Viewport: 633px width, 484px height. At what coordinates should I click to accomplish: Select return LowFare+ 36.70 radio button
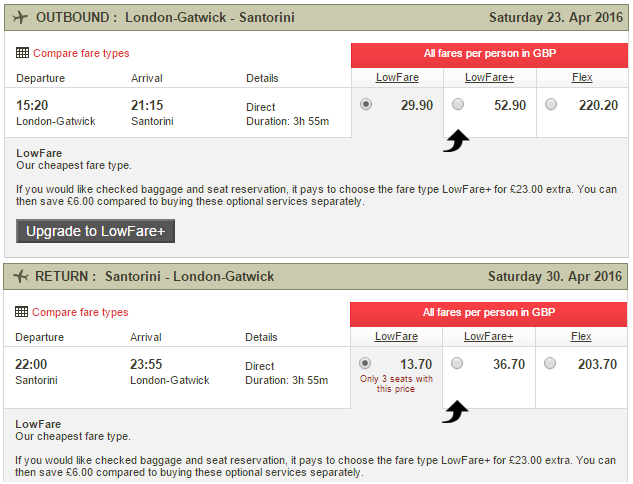[x=457, y=363]
